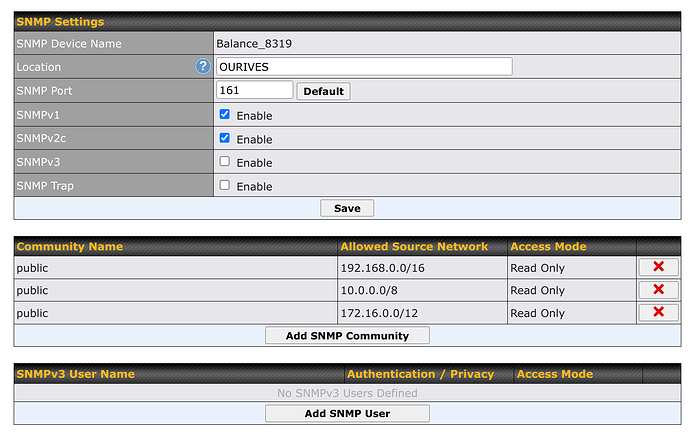Remove the 172.16.0.0/12 community entry
The height and width of the screenshot is (439, 690).
658,313
